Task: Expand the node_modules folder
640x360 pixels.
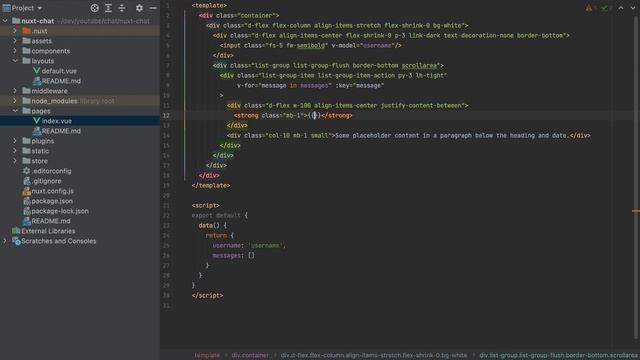Action: [x=15, y=101]
